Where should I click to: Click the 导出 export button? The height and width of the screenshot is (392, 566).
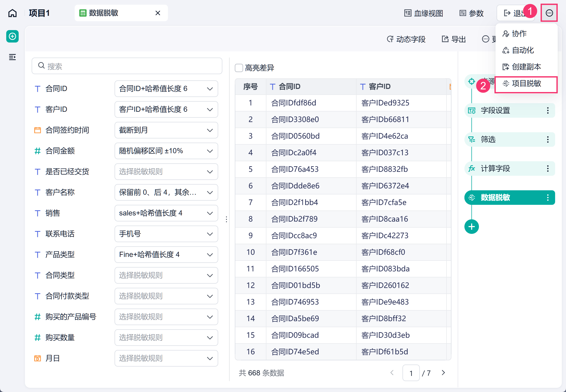454,39
